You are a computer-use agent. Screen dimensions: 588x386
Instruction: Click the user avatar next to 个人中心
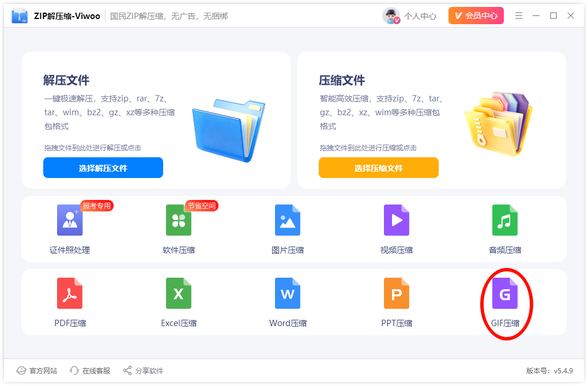tap(391, 16)
